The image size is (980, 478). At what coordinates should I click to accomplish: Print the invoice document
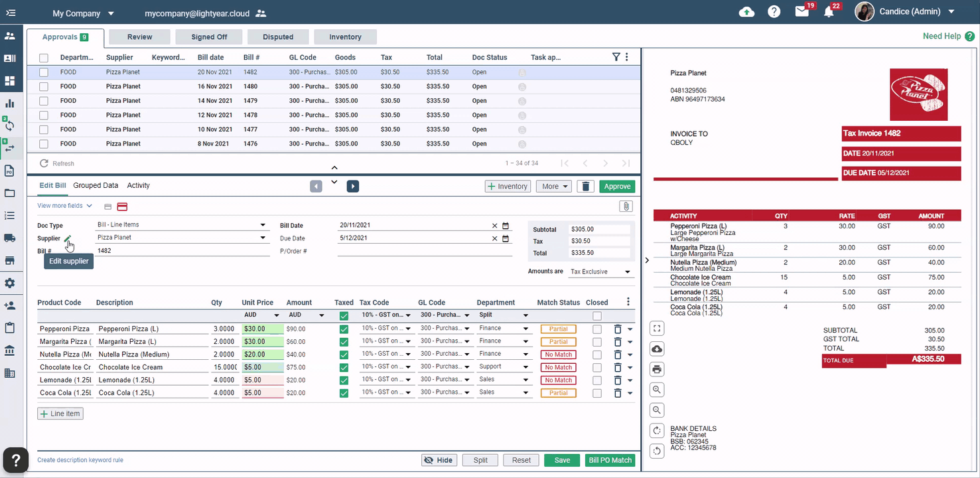(x=657, y=369)
